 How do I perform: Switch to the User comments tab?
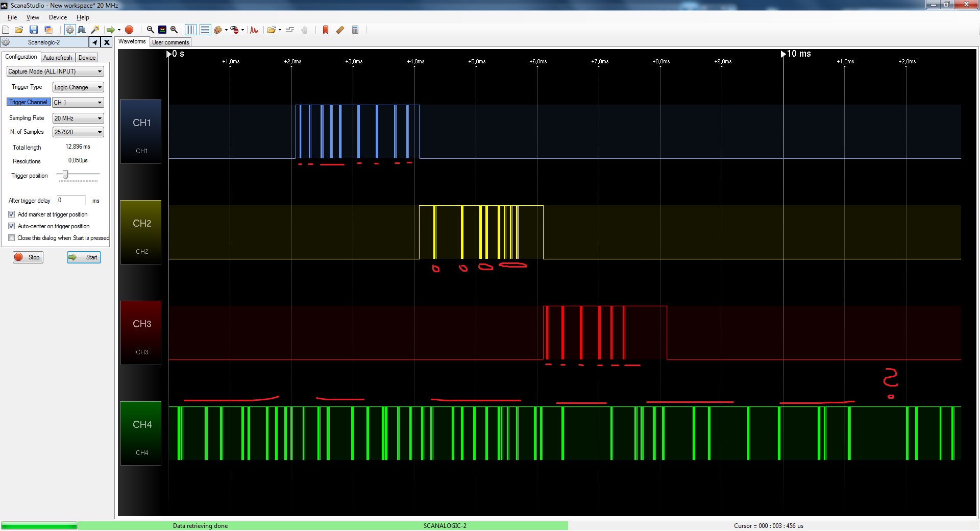coord(170,42)
